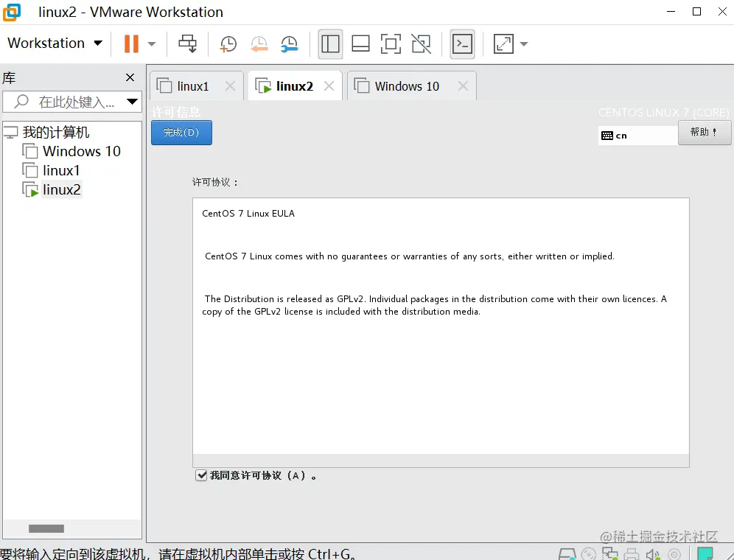Toggle the thumbnail bar view
734x560 pixels.
point(360,44)
